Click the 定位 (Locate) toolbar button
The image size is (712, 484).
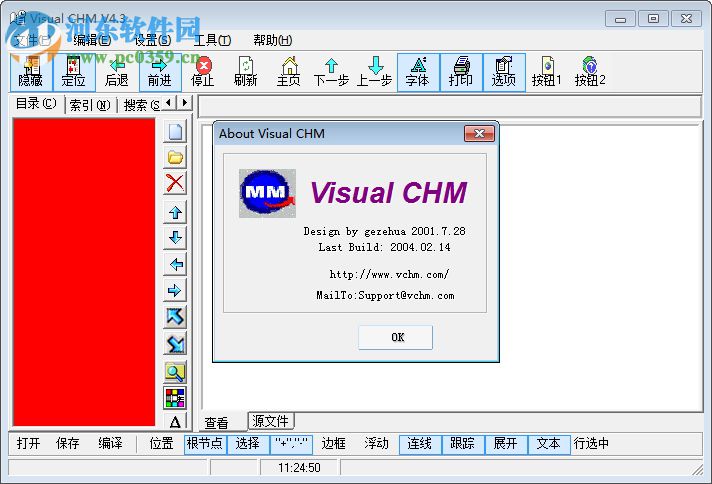pyautogui.click(x=74, y=73)
